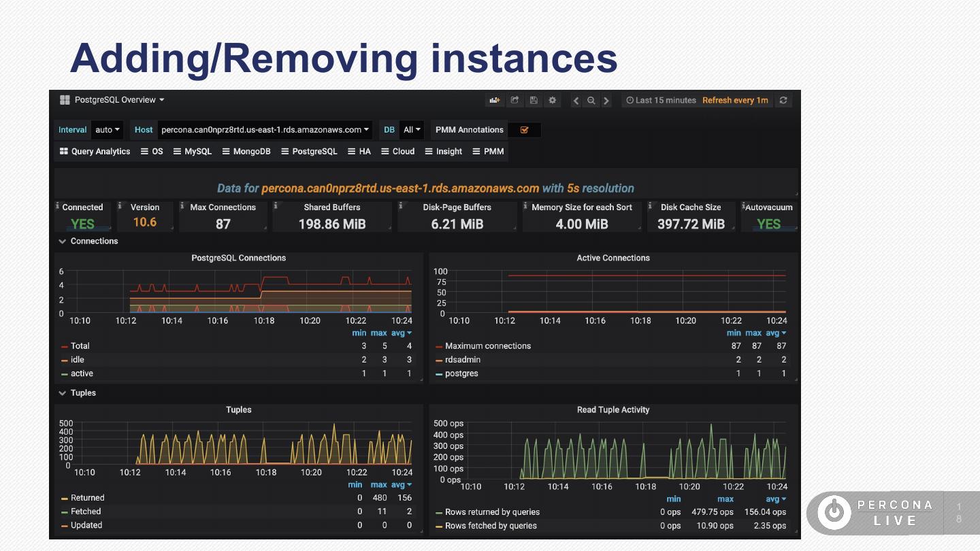Click the save dashboard icon
This screenshot has width=980, height=551.
tap(534, 101)
